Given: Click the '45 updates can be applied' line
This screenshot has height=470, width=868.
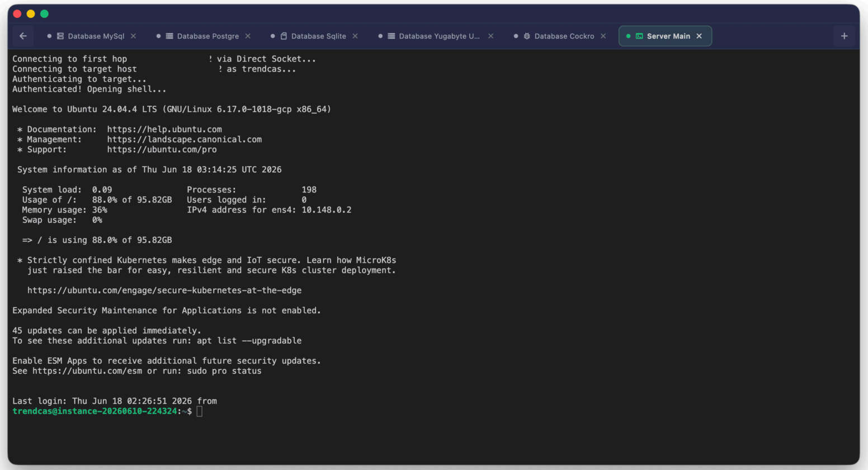Looking at the screenshot, I should point(107,331).
